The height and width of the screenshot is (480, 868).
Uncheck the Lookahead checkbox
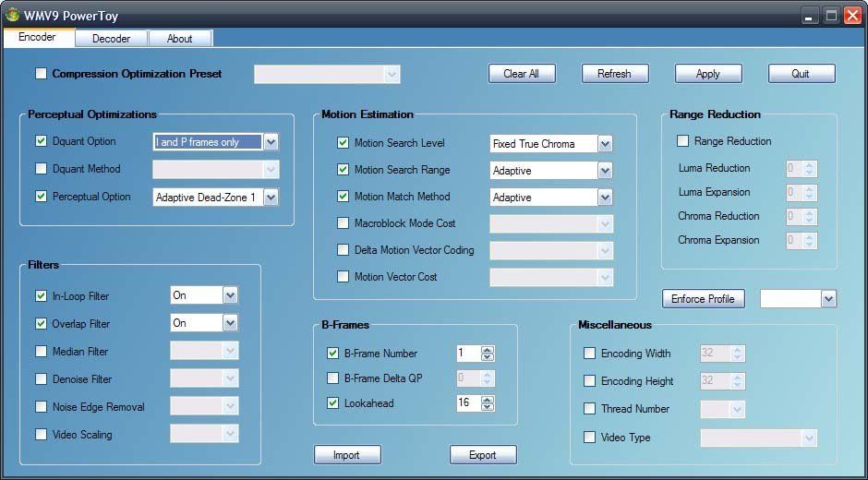tap(332, 403)
